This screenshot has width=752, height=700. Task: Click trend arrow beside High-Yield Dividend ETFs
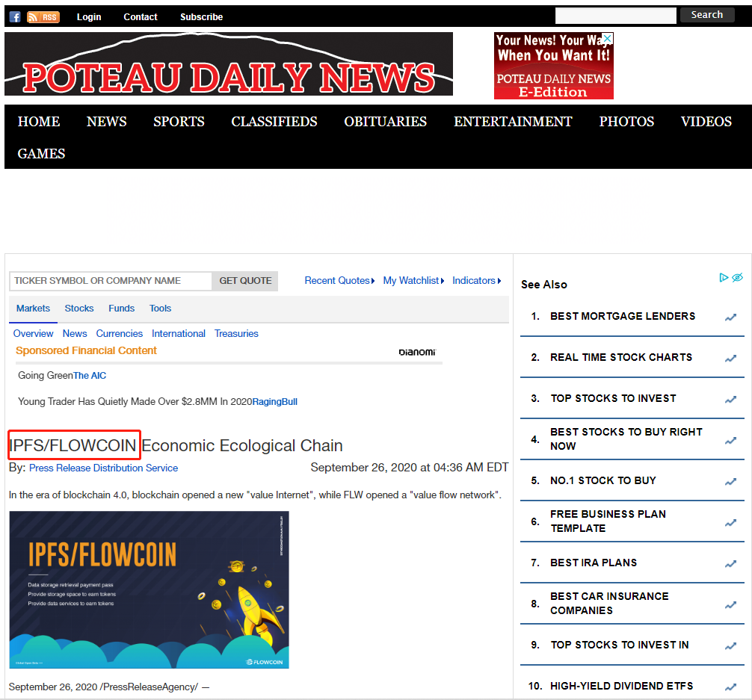click(x=730, y=687)
